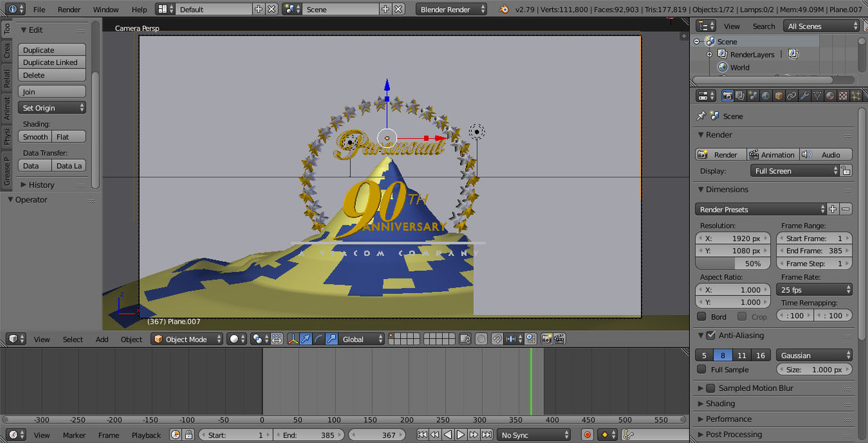
Task: Open the Object properties tab (cube icon)
Action: [x=779, y=96]
